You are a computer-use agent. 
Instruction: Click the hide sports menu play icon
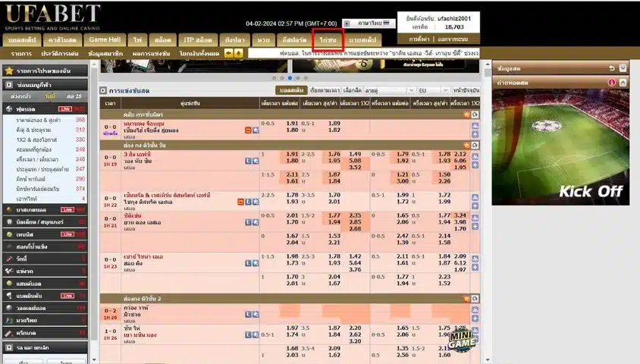click(9, 85)
